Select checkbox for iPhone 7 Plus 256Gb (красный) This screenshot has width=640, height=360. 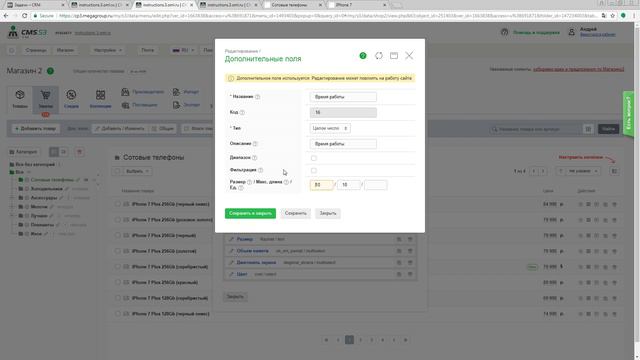pos(118,282)
